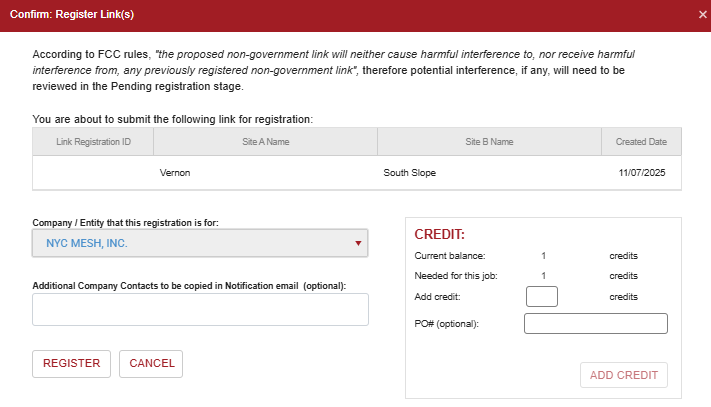Viewport: 711px width, 407px height.
Task: Click into the PO# optional field
Action: coord(595,323)
